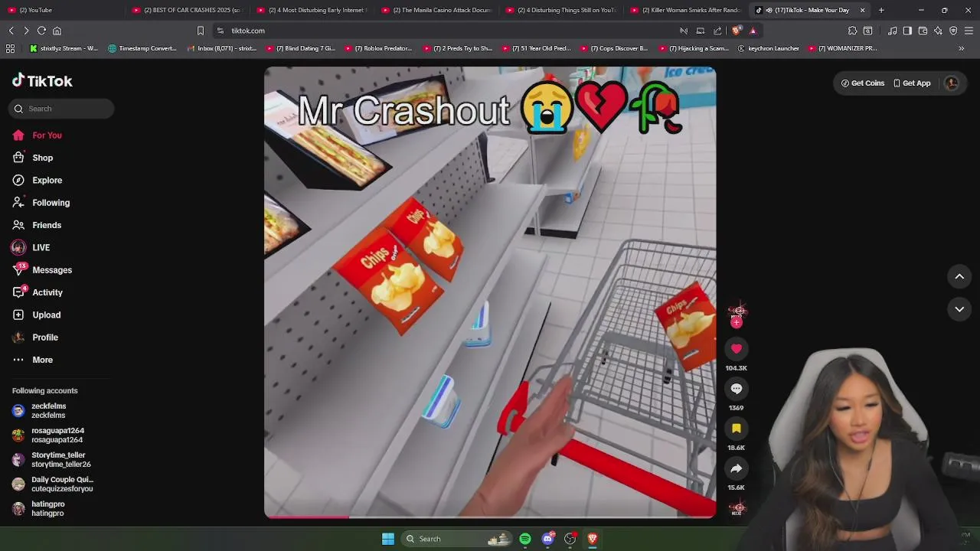Like the video with the heart icon
Screen dimensions: 980x551
pos(736,349)
